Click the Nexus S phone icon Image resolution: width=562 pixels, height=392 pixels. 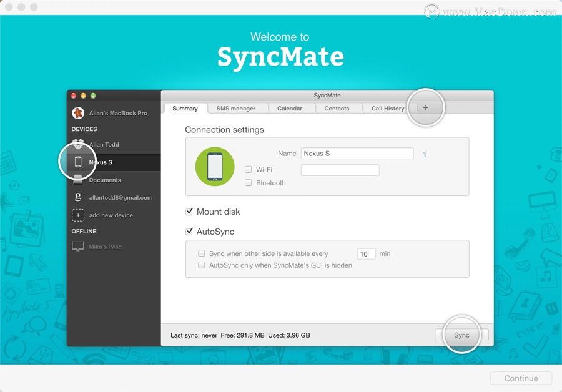click(78, 162)
